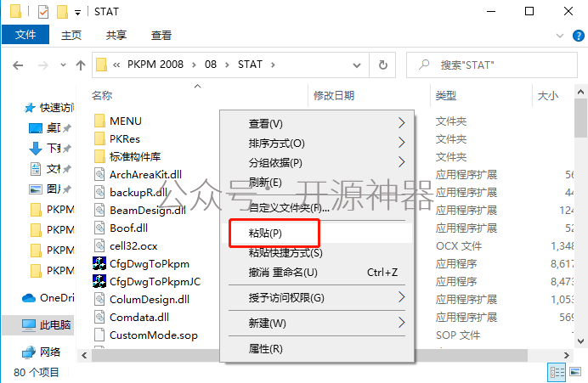Open 分组依据(P) submenu in context menu
The height and width of the screenshot is (383, 588).
tap(317, 162)
